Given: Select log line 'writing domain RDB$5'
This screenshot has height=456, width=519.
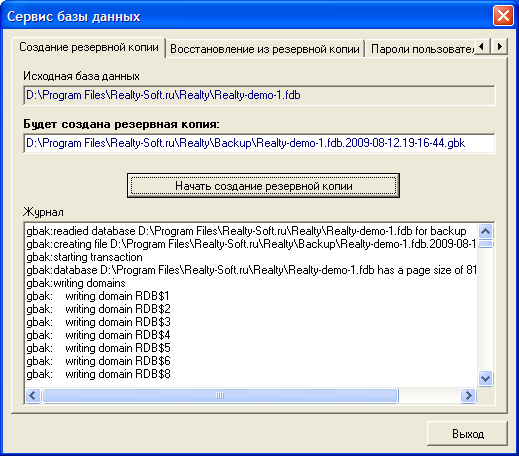Looking at the screenshot, I should (98, 348).
